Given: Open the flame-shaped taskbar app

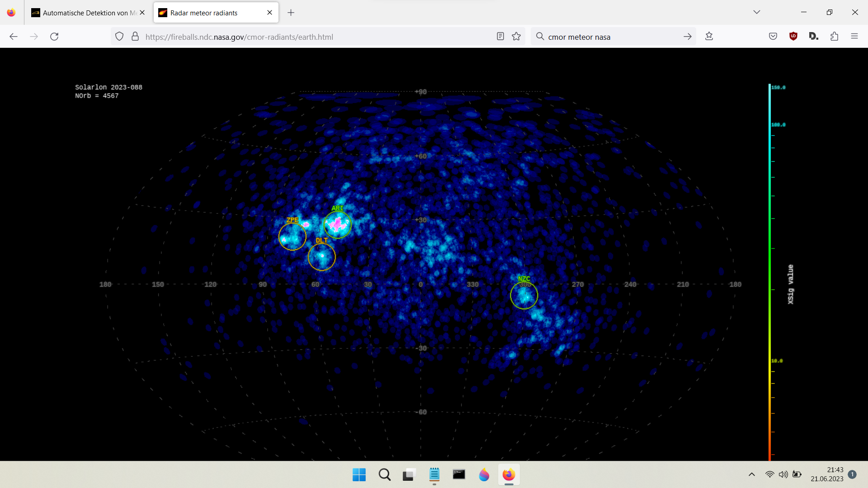Looking at the screenshot, I should pyautogui.click(x=484, y=474).
